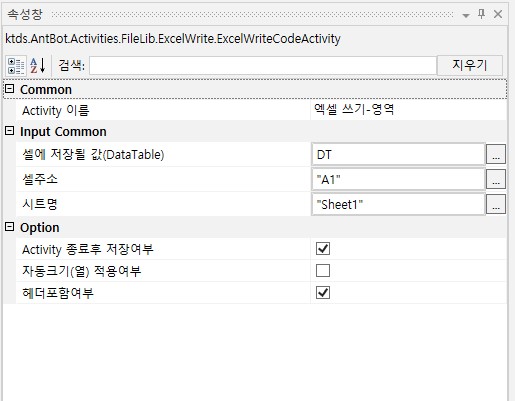Image resolution: width=515 pixels, height=401 pixels.
Task: Collapse the Input Common section
Action: 10,131
